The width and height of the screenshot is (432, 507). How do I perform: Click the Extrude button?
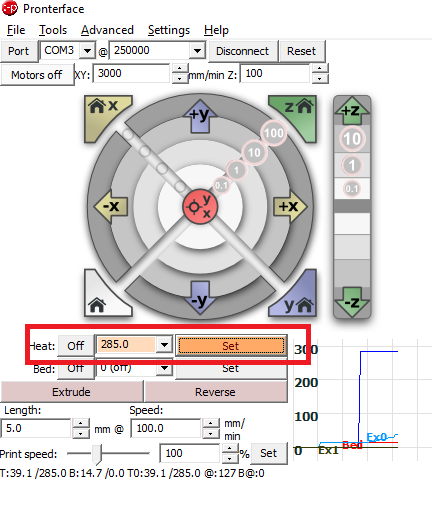(71, 392)
